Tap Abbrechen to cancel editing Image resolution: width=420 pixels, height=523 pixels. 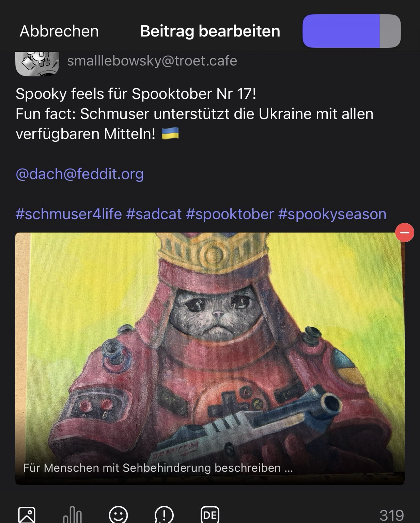pyautogui.click(x=59, y=31)
